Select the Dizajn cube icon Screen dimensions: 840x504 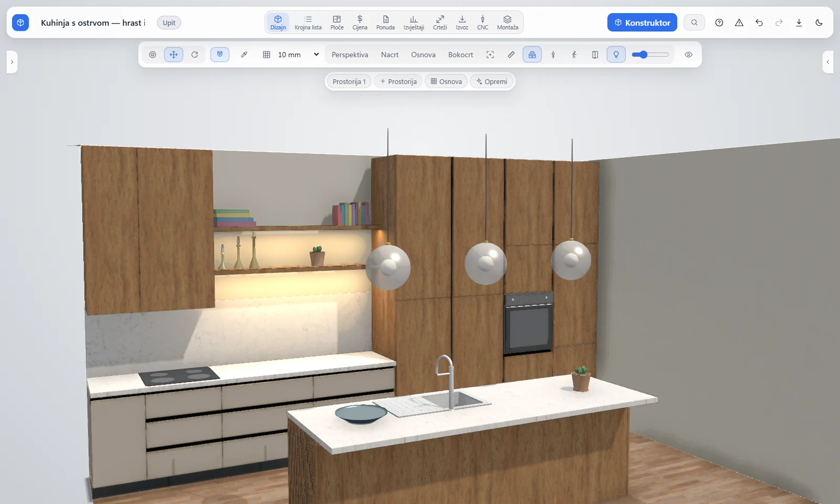[278, 23]
